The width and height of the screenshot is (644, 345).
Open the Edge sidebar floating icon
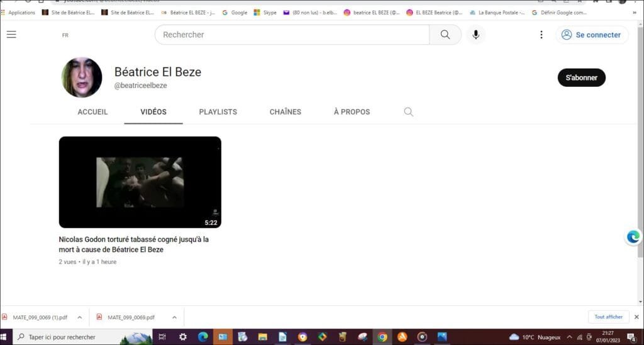633,237
